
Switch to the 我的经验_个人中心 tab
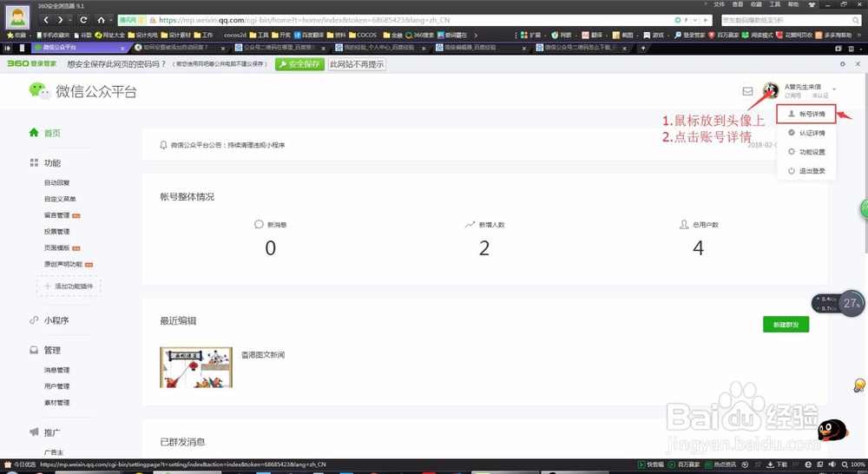pyautogui.click(x=381, y=48)
